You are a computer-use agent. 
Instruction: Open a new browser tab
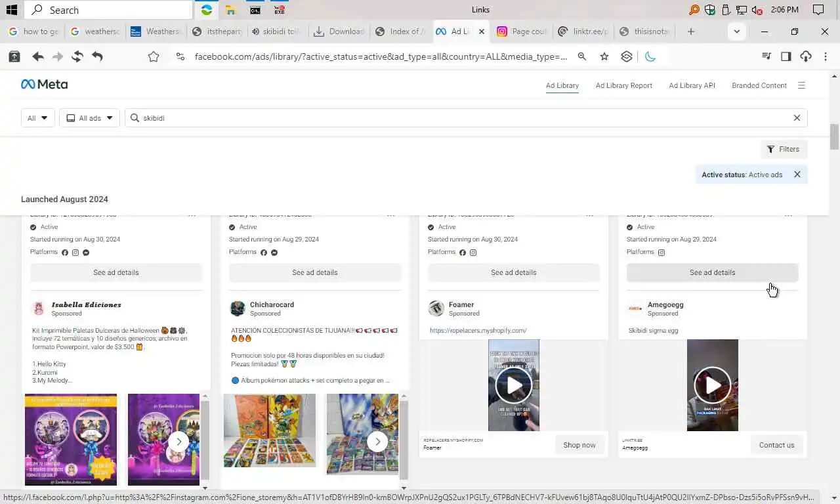(691, 31)
